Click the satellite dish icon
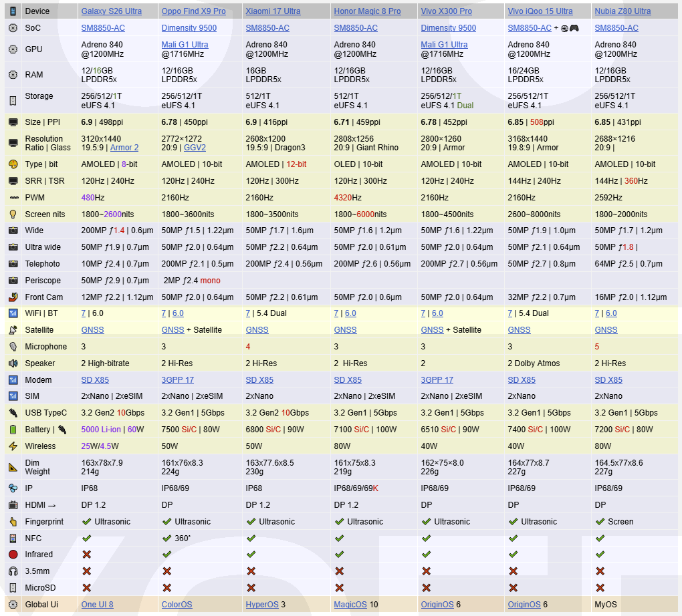The image size is (682, 616). [x=13, y=330]
